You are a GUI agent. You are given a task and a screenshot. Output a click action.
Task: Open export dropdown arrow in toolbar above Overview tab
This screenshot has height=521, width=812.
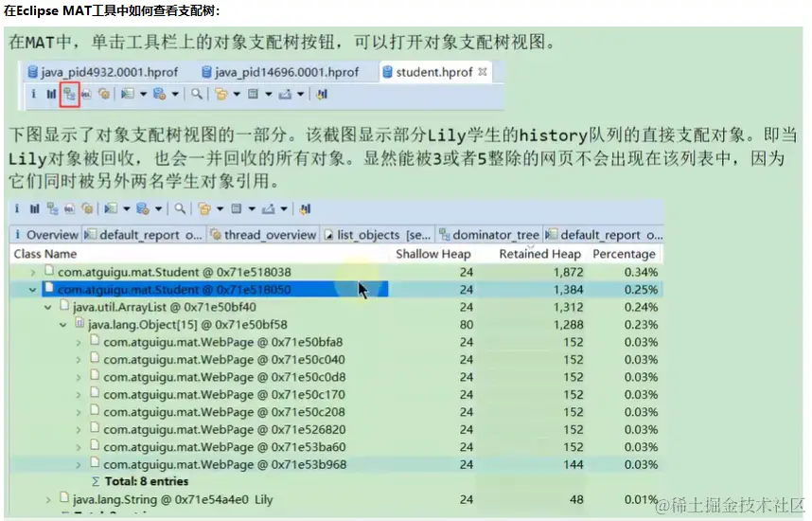click(x=284, y=209)
